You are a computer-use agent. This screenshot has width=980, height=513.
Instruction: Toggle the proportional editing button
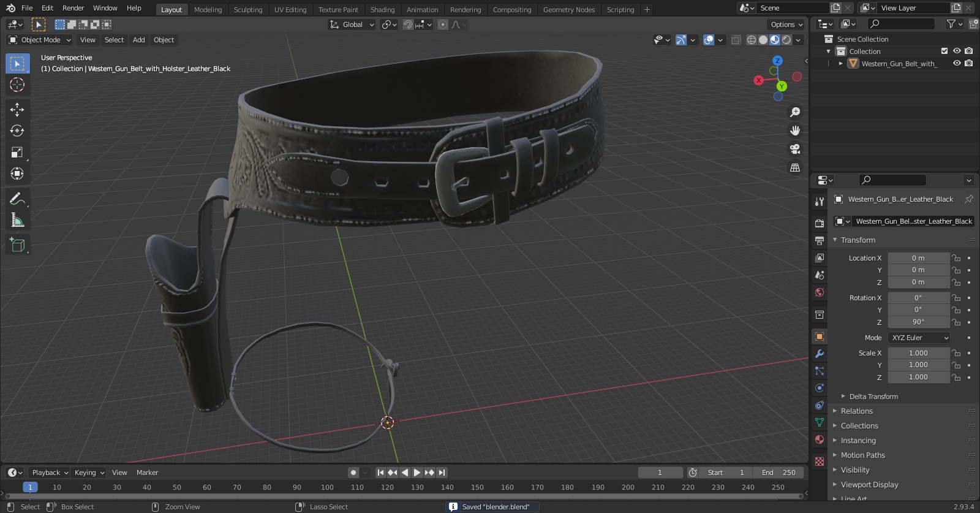[443, 25]
